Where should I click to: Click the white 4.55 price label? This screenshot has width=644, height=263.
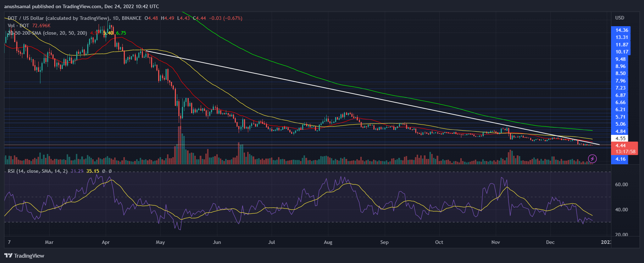click(x=620, y=138)
